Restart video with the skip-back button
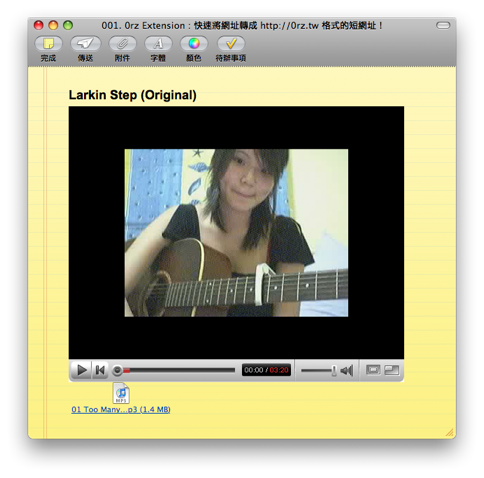 [x=100, y=370]
